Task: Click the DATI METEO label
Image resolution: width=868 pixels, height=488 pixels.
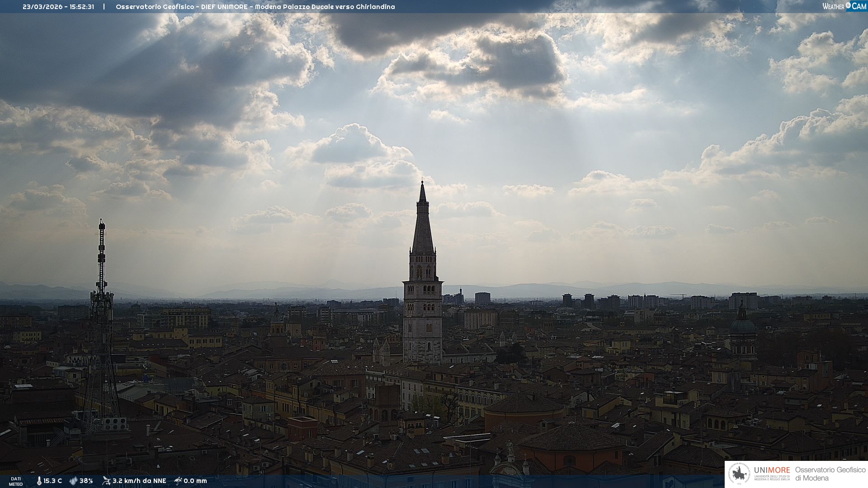Action: [16, 481]
